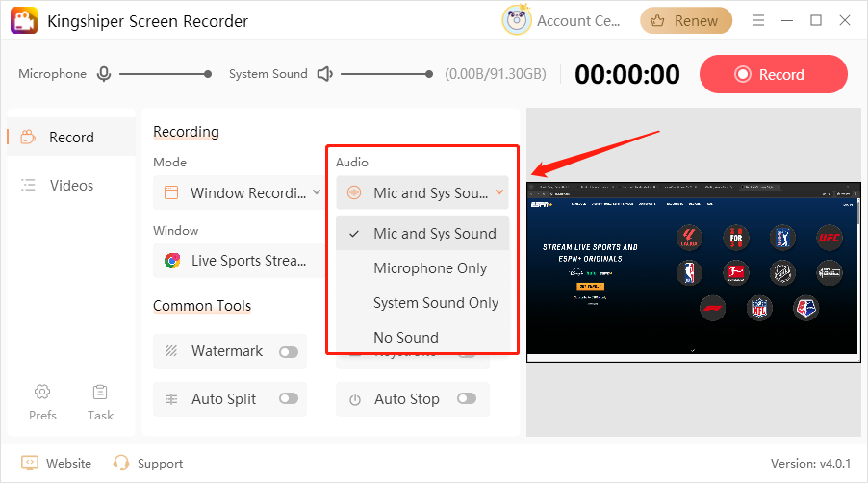Click the Website monitor icon

30,463
